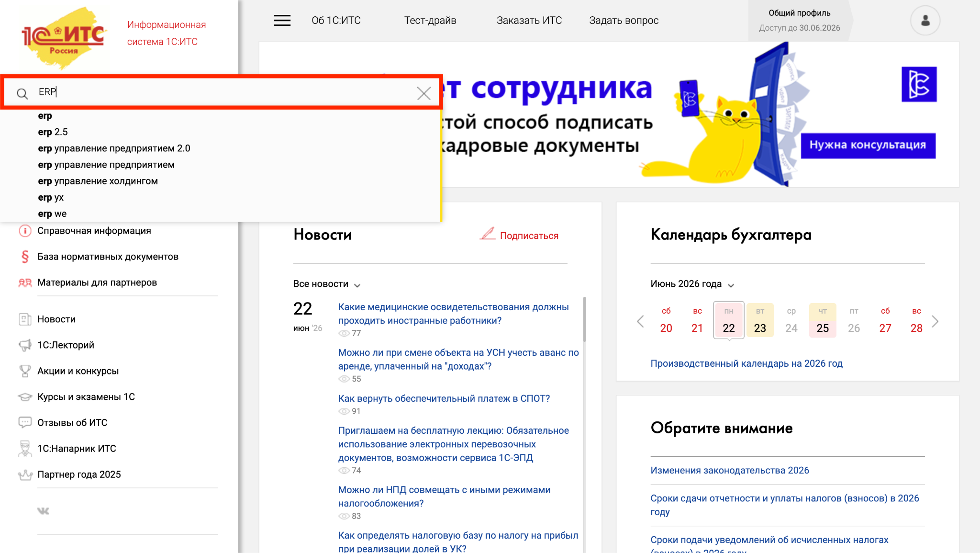Viewport: 980px width, 553px height.
Task: Open Изменения законодательства 2026 link
Action: [730, 470]
